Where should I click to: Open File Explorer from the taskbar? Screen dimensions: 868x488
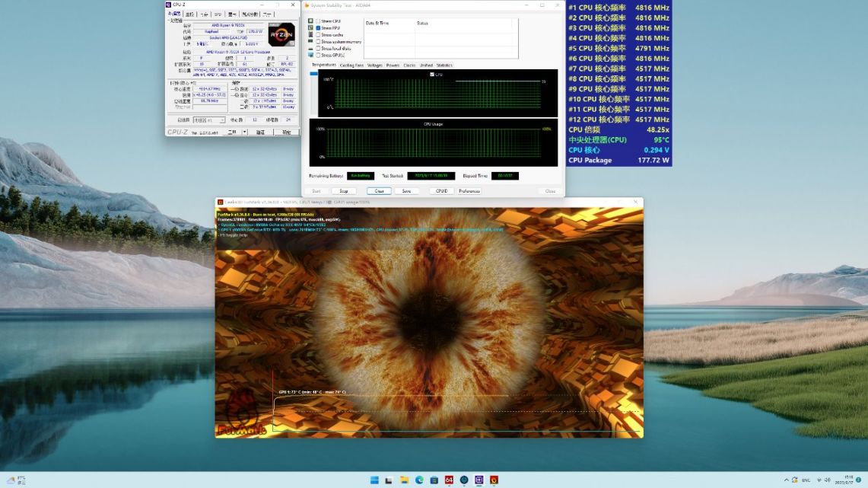(x=404, y=480)
